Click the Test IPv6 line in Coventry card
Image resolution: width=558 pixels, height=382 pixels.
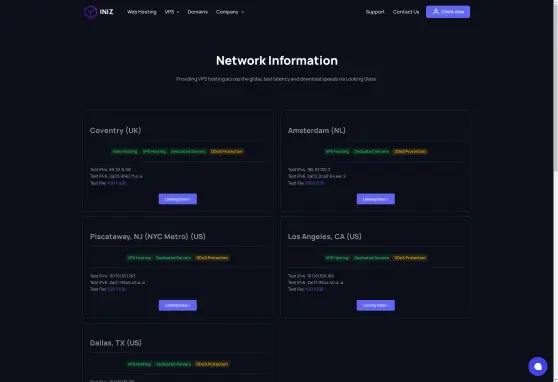click(116, 176)
